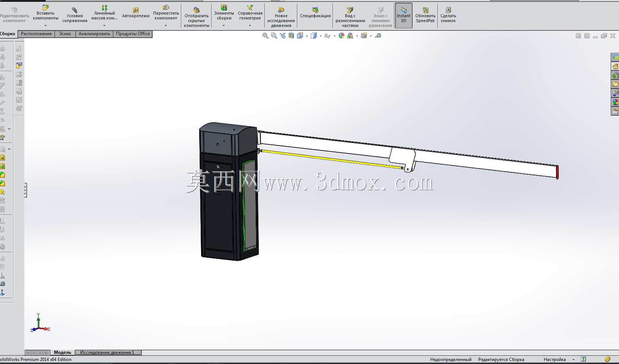Toggle Section View icon

pyautogui.click(x=291, y=36)
